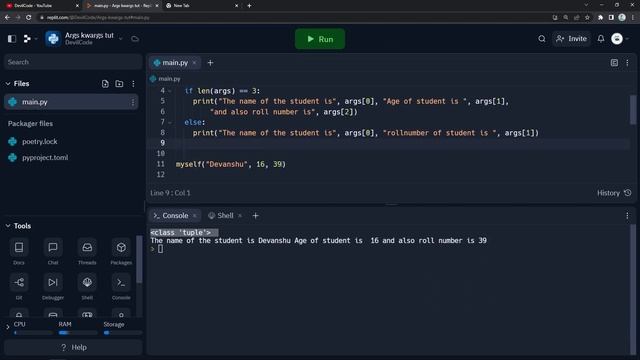The height and width of the screenshot is (360, 640).
Task: Close the Console tab
Action: (x=195, y=216)
